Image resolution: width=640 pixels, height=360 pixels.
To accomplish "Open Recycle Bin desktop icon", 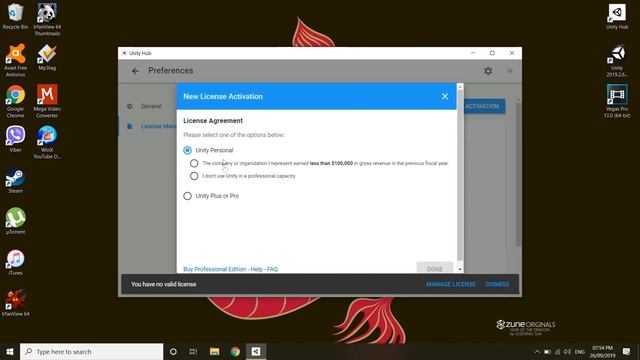I will (16, 16).
